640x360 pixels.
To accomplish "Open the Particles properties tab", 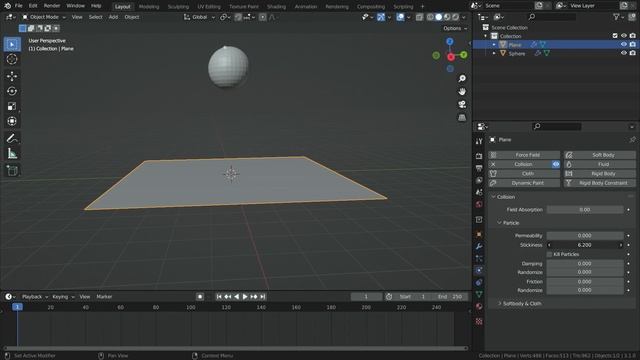I will pyautogui.click(x=479, y=258).
